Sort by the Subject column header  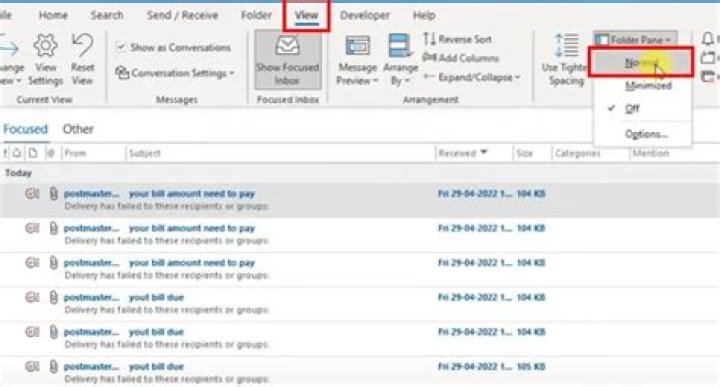pos(279,153)
